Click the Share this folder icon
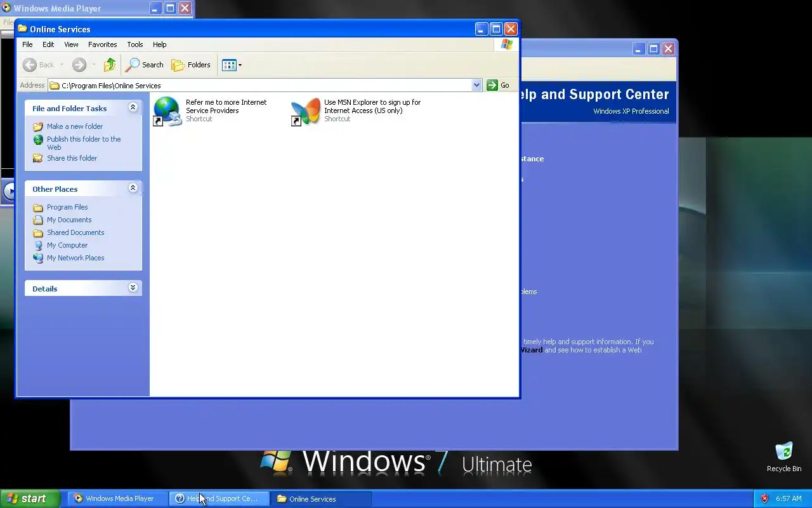Screen dimensions: 812x508 click(x=38, y=158)
